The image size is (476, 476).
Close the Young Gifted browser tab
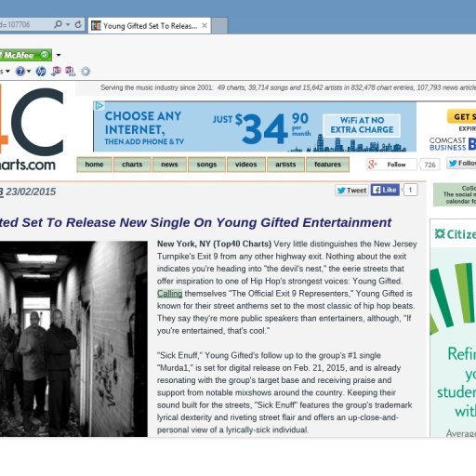pyautogui.click(x=205, y=26)
